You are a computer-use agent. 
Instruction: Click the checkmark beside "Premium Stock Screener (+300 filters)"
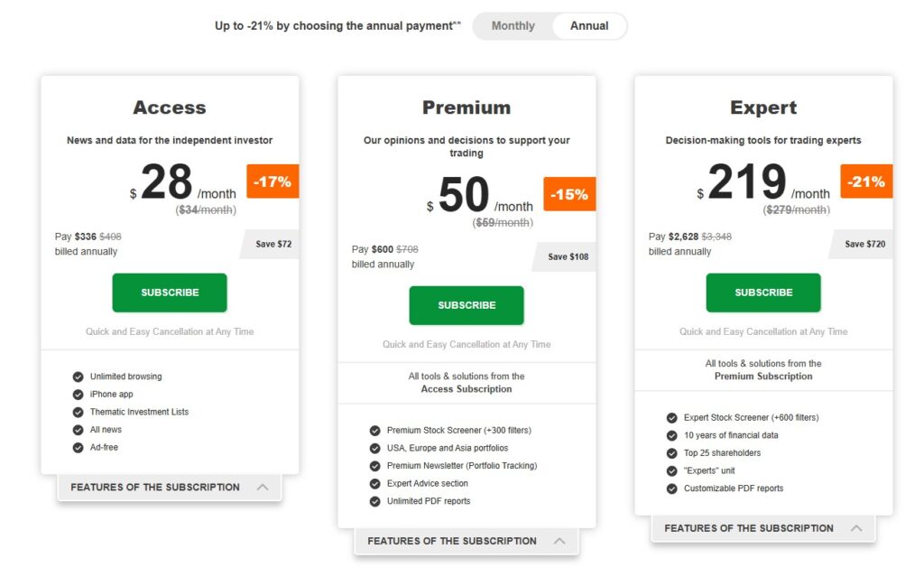[374, 431]
